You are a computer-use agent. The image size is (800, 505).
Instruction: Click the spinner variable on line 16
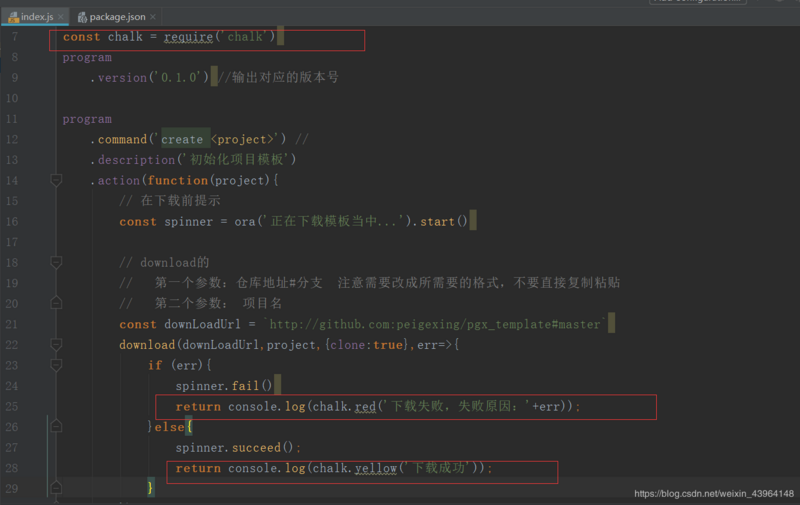click(188, 221)
